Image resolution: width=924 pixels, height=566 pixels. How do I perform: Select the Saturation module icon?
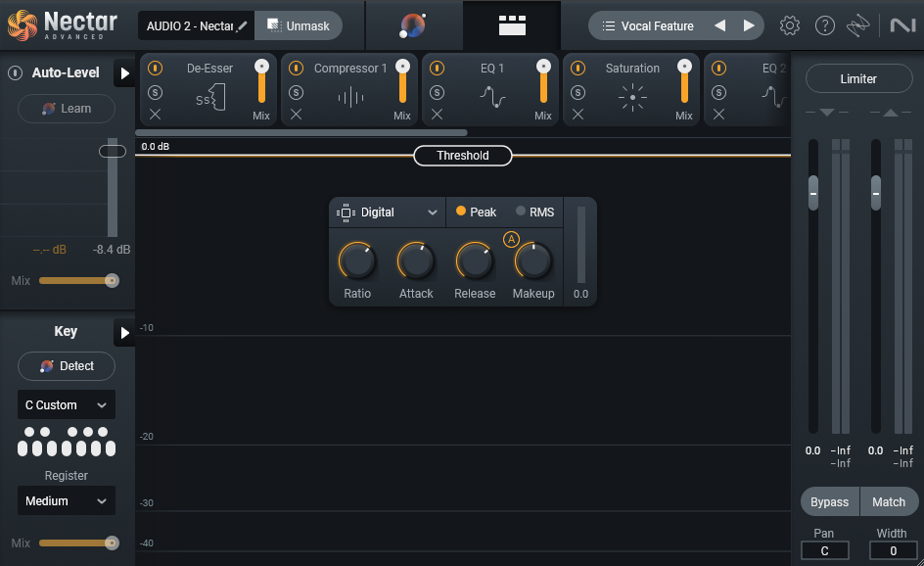(x=633, y=97)
